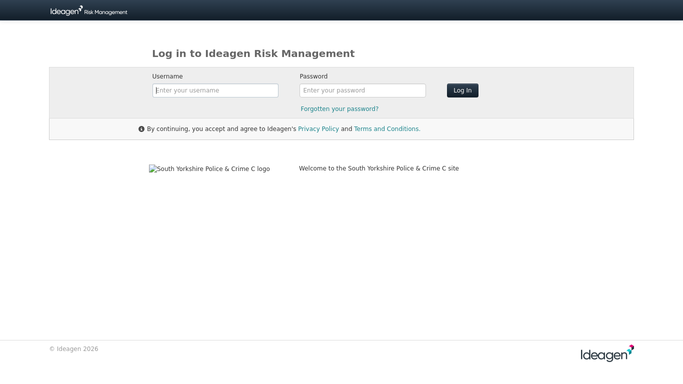Open the Forgotten your password link

tap(339, 109)
